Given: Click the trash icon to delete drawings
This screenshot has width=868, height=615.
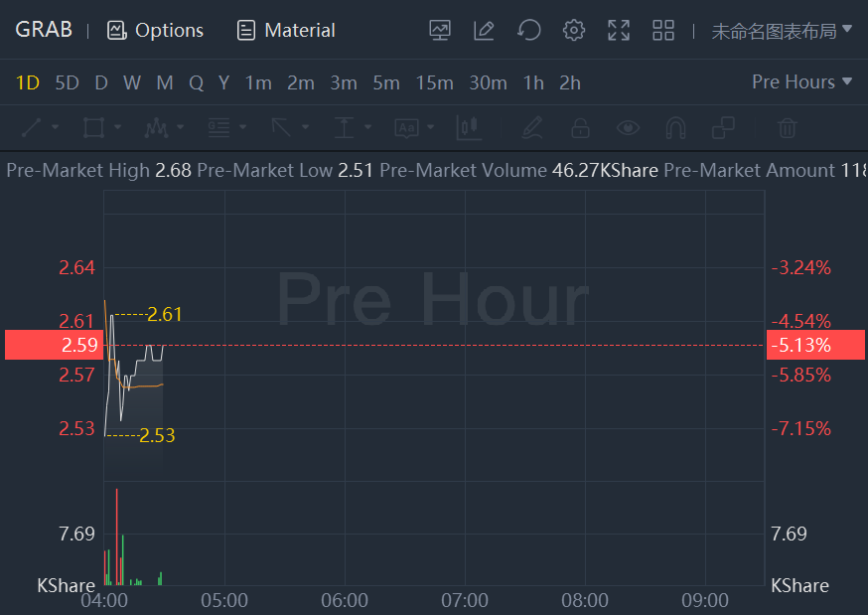Looking at the screenshot, I should pos(787,127).
